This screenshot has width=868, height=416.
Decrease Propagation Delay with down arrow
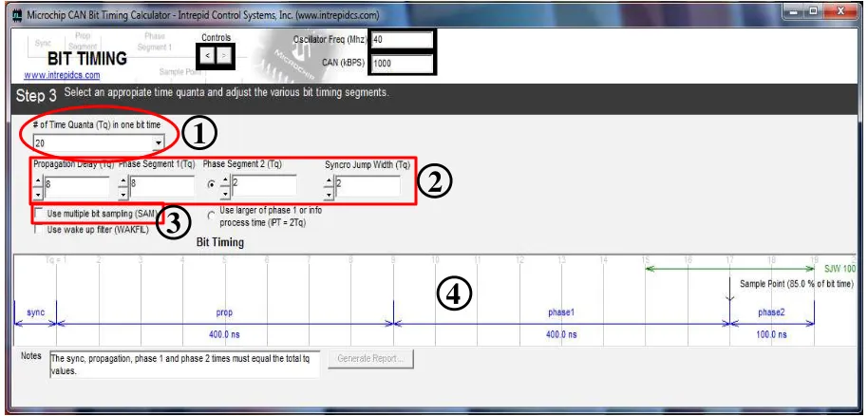click(37, 194)
